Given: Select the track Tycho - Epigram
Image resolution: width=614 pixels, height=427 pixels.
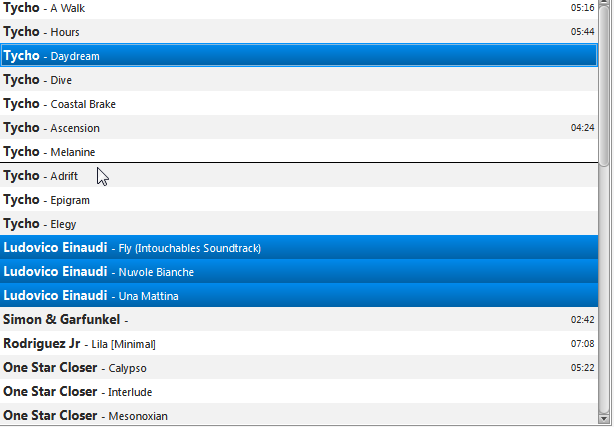Looking at the screenshot, I should [299, 199].
